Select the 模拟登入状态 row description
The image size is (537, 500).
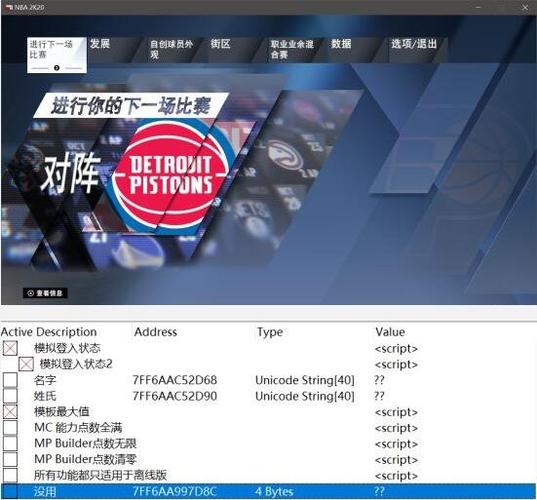67,348
